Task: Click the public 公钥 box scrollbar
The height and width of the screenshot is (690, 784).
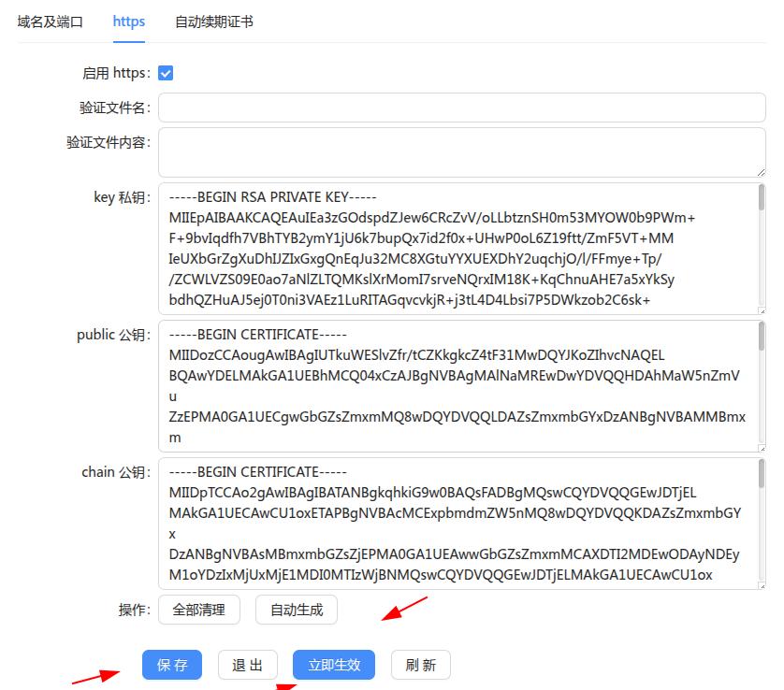Action: click(762, 336)
